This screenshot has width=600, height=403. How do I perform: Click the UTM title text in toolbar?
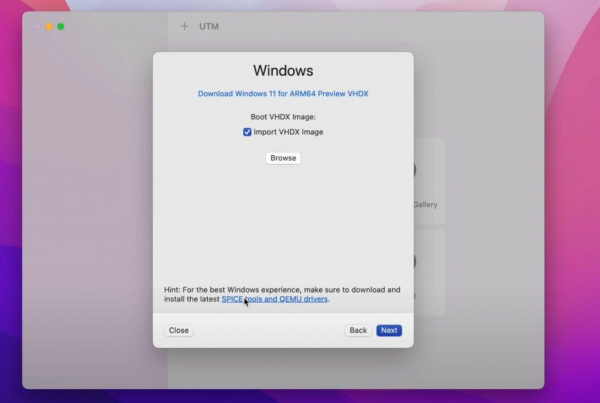209,26
